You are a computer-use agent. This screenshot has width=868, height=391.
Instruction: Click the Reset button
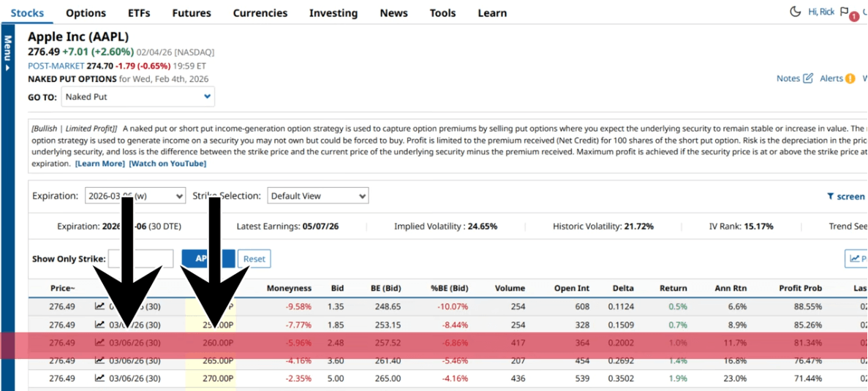[x=254, y=258]
